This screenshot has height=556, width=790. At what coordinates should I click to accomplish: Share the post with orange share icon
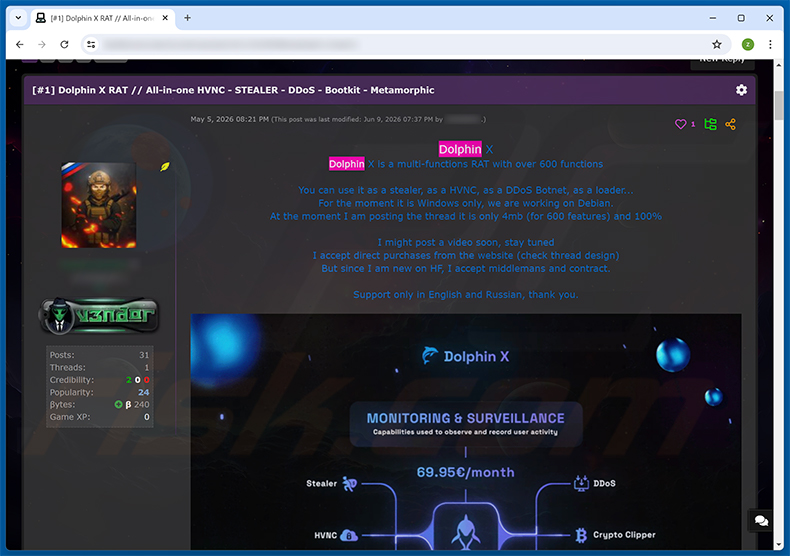coord(731,124)
